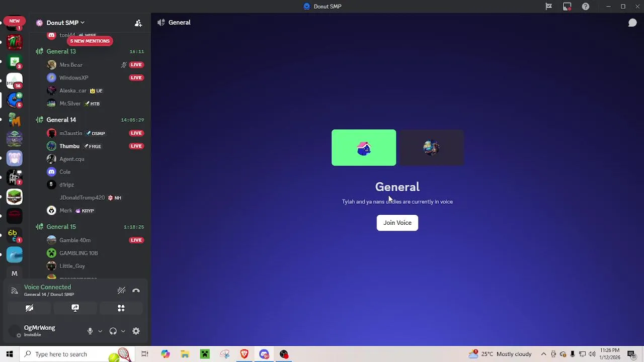The width and height of the screenshot is (644, 362).
Task: Open blue donut server icon
Action: pyautogui.click(x=15, y=100)
